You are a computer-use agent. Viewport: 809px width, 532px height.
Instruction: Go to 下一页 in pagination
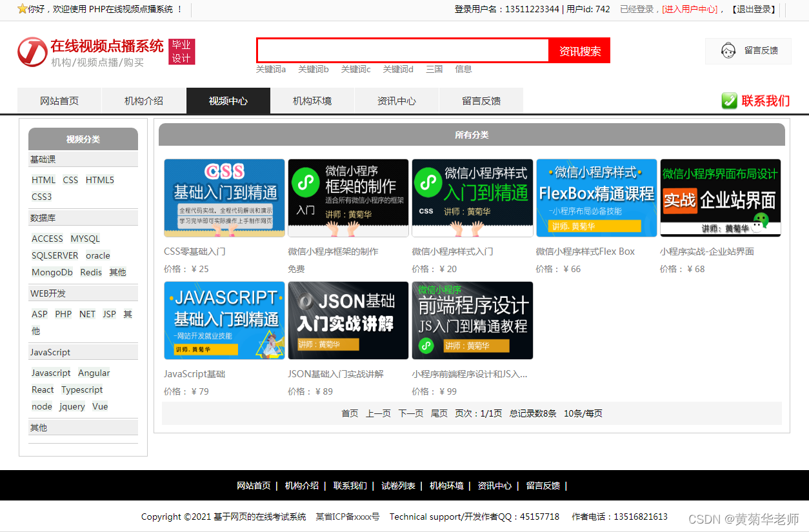click(410, 413)
